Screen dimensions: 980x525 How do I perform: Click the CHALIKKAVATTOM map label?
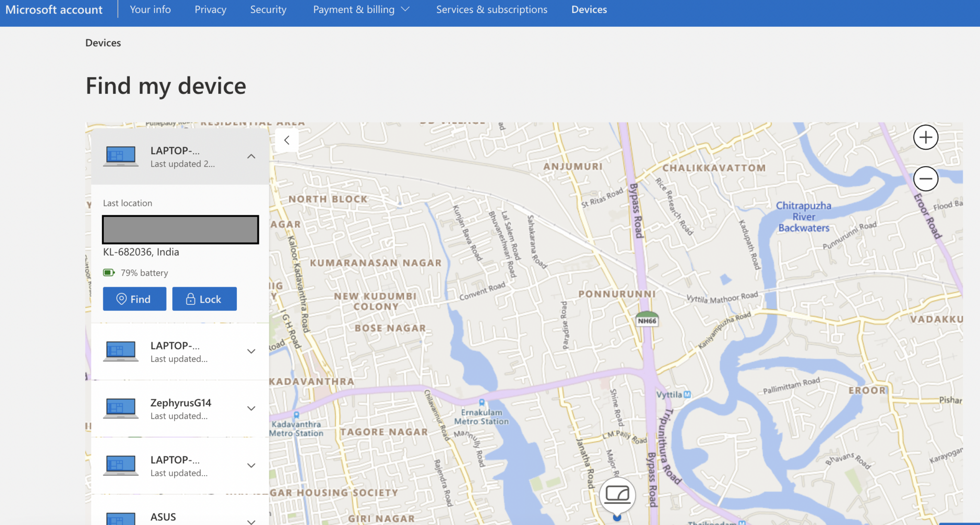pyautogui.click(x=714, y=168)
